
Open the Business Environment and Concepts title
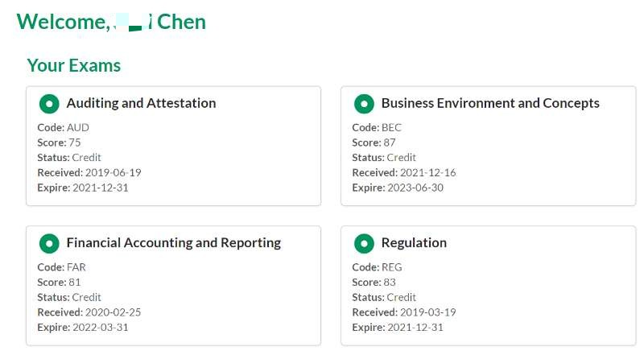click(490, 103)
